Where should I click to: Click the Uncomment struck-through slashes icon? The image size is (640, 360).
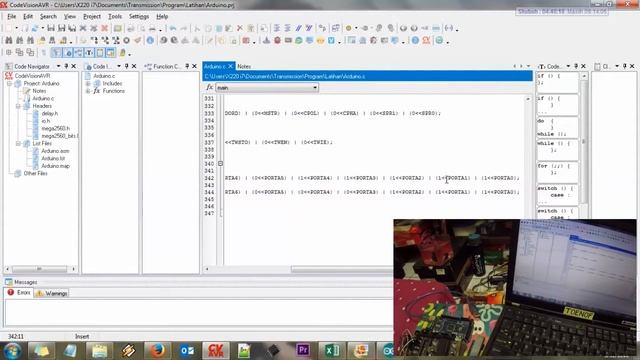[x=309, y=28]
